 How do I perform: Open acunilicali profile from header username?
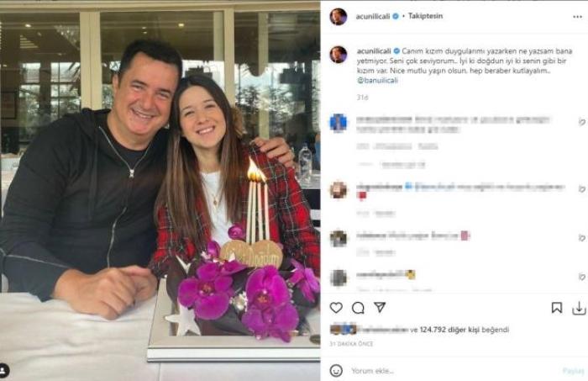point(373,17)
